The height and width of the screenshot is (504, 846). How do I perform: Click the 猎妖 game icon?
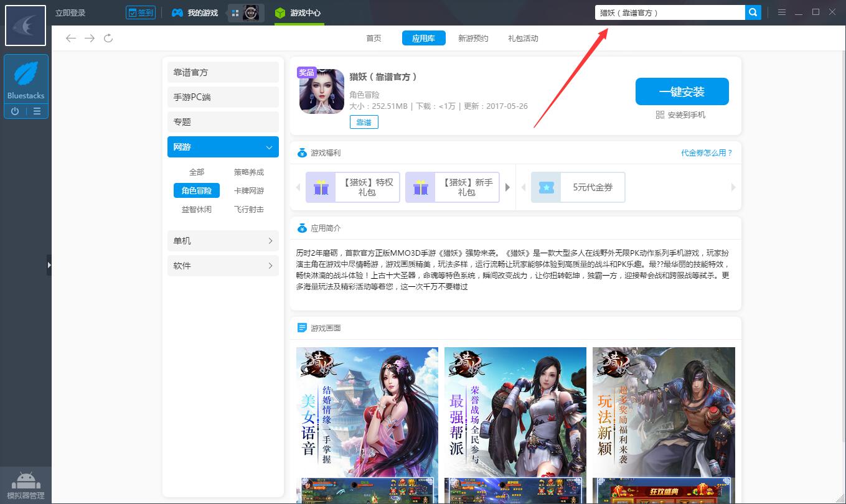point(322,91)
